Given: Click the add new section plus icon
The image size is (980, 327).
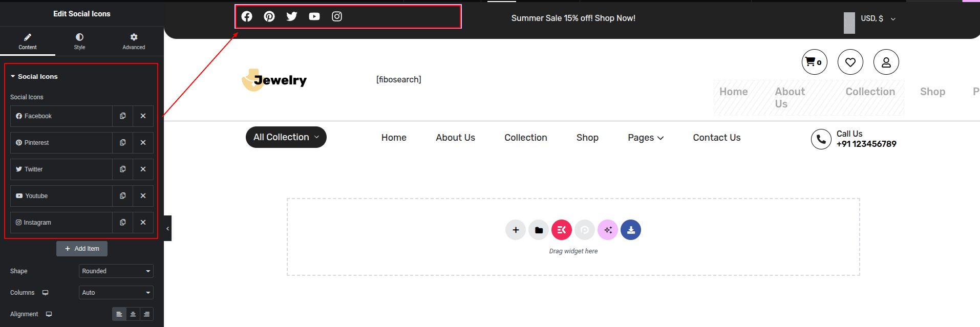Looking at the screenshot, I should (x=516, y=230).
